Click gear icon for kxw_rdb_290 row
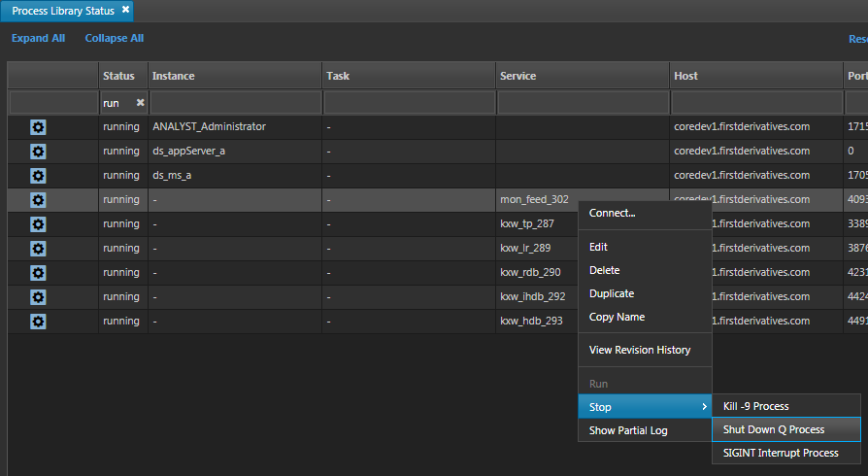The width and height of the screenshot is (868, 476). click(x=38, y=273)
